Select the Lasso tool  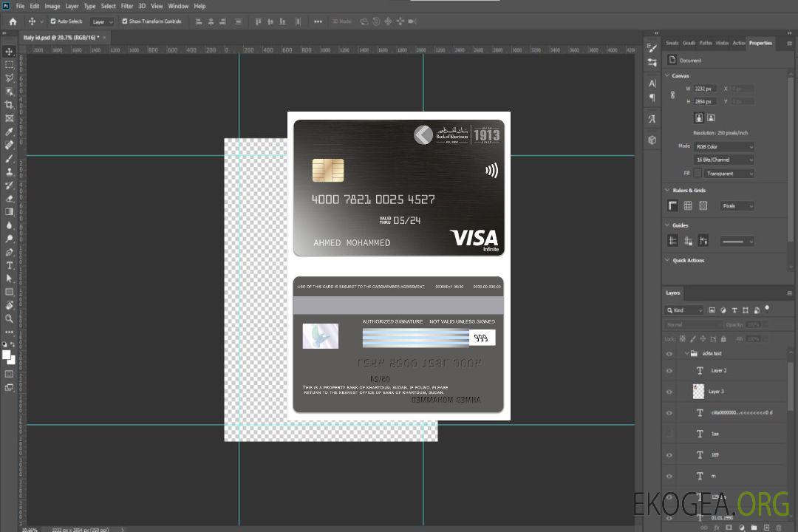coord(9,78)
